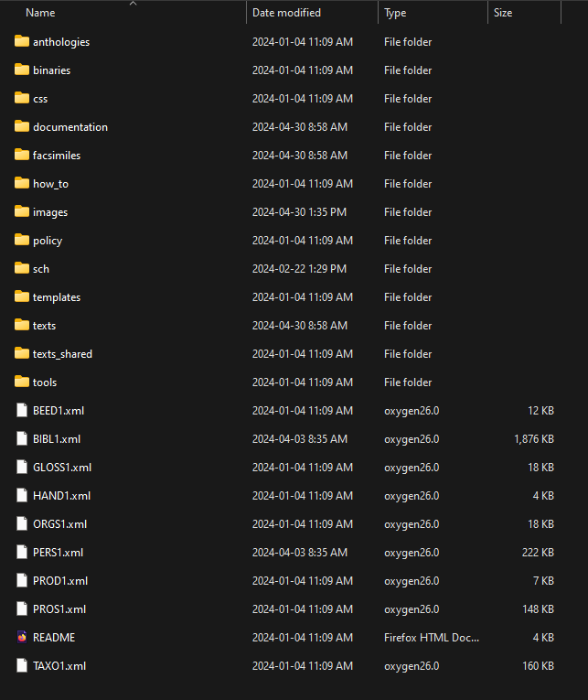Screen dimensions: 588x700
Task: Select the anthologies folder name
Action: click(61, 41)
